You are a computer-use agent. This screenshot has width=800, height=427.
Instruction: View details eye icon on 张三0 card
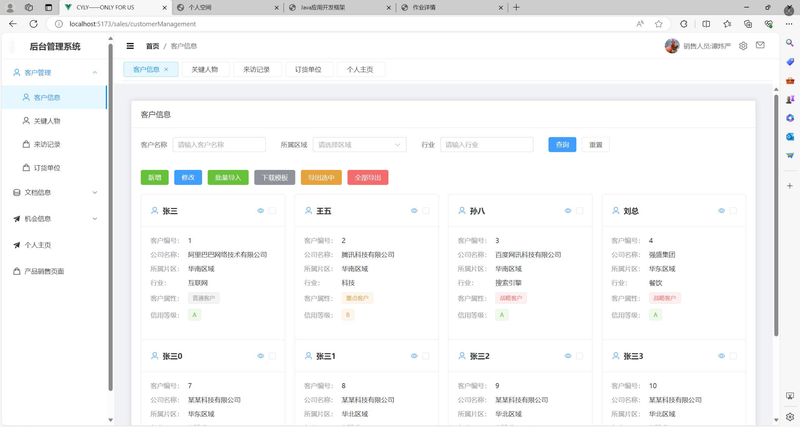tap(261, 356)
